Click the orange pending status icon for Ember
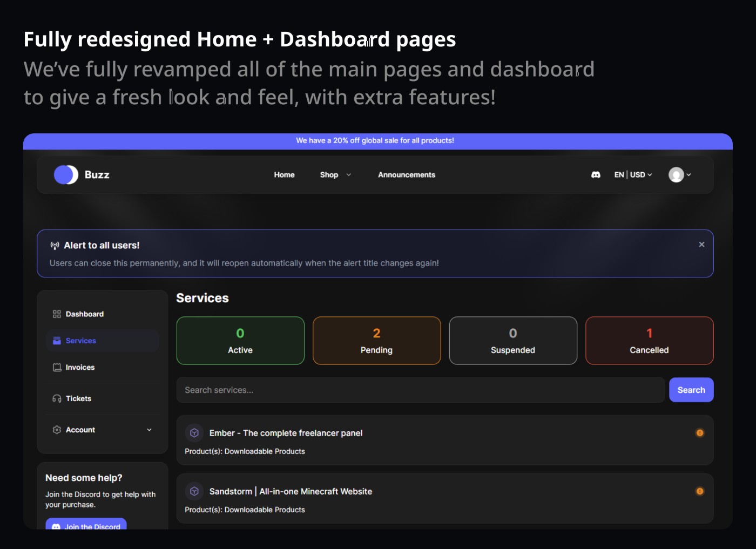This screenshot has width=756, height=549. [700, 433]
